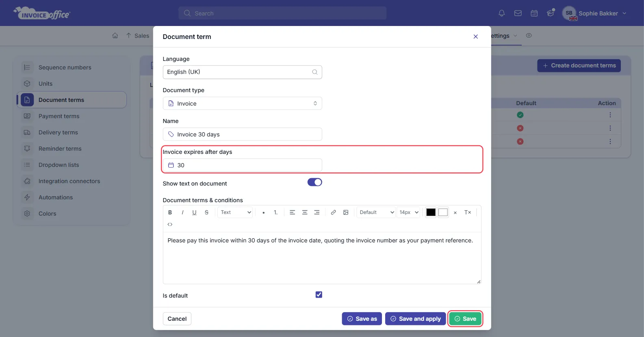The width and height of the screenshot is (644, 337).
Task: Remove color with the x icon
Action: [x=455, y=213]
